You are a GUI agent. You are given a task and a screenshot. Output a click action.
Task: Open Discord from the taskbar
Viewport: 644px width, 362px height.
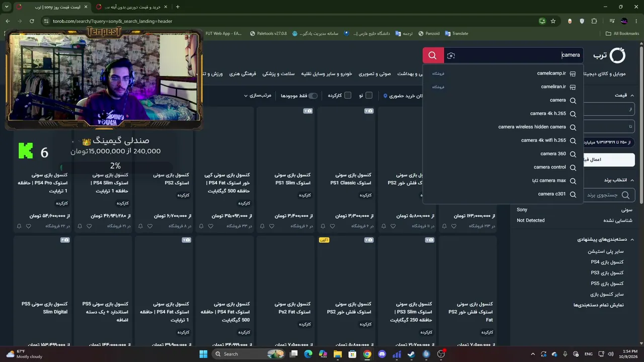[x=382, y=354]
